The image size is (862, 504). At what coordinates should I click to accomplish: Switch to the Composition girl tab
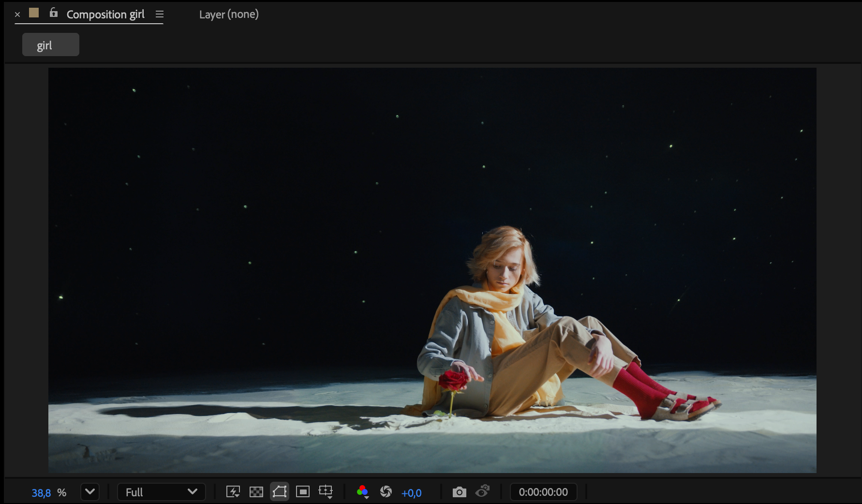105,15
